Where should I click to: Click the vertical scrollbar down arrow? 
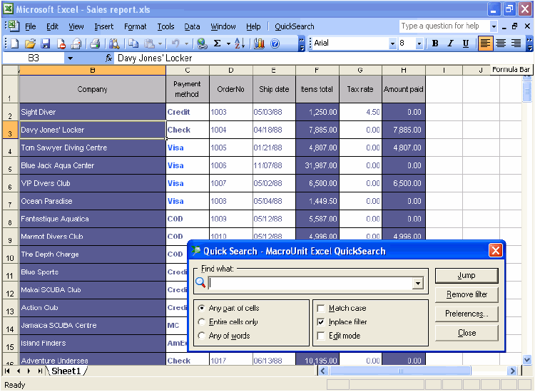[527, 359]
